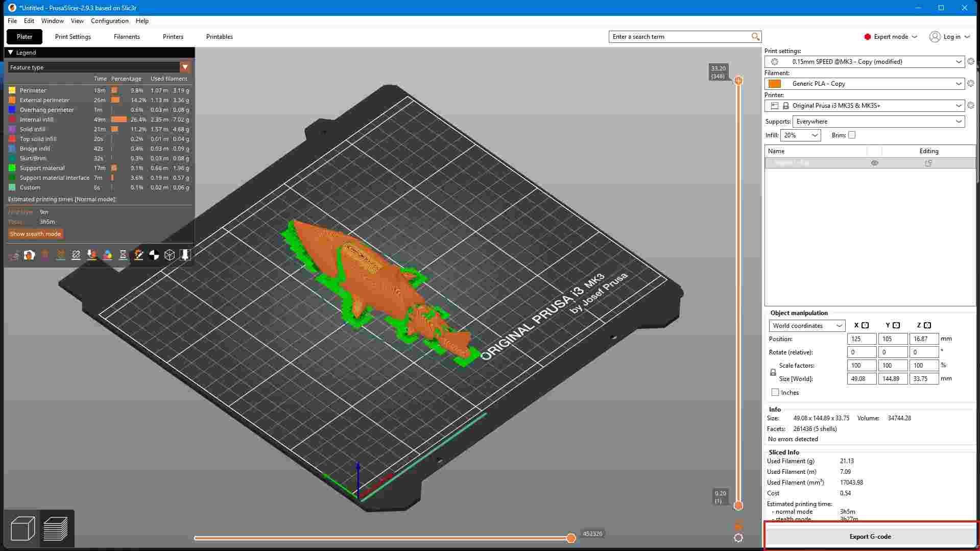Switch to 3D editor view cube icon
Image resolution: width=980 pixels, height=551 pixels.
pyautogui.click(x=22, y=529)
